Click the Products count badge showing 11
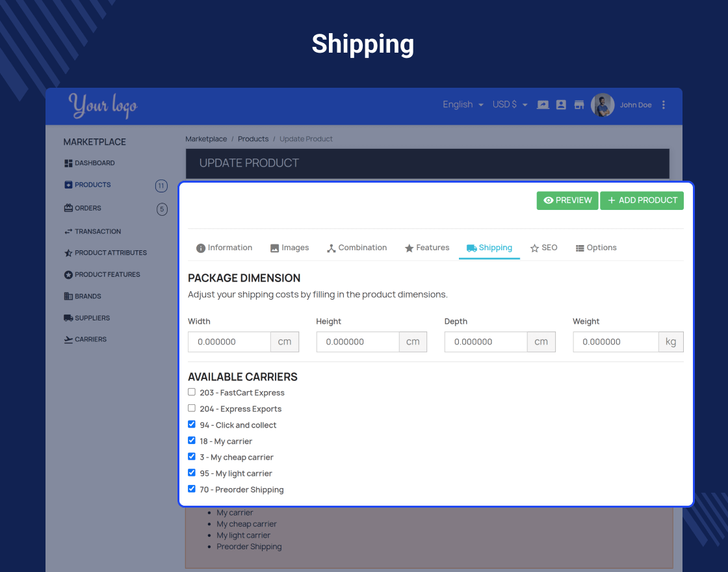This screenshot has width=728, height=572. pos(161,186)
